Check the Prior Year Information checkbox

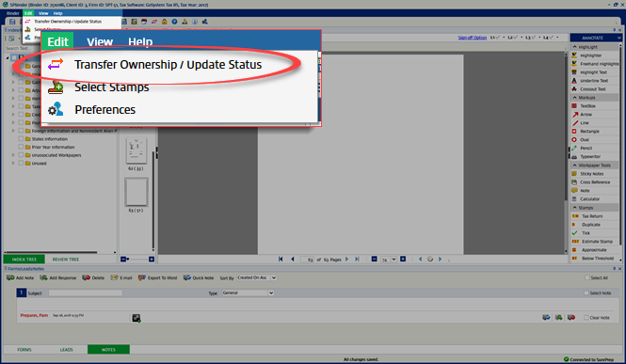[x=21, y=147]
